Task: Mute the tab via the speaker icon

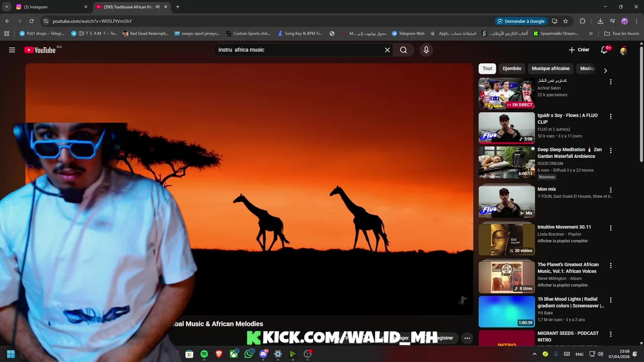Action: [x=157, y=7]
